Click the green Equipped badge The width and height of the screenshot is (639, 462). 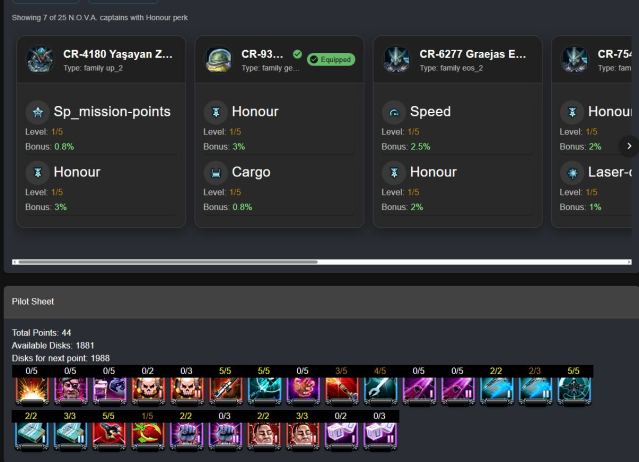pyautogui.click(x=331, y=59)
